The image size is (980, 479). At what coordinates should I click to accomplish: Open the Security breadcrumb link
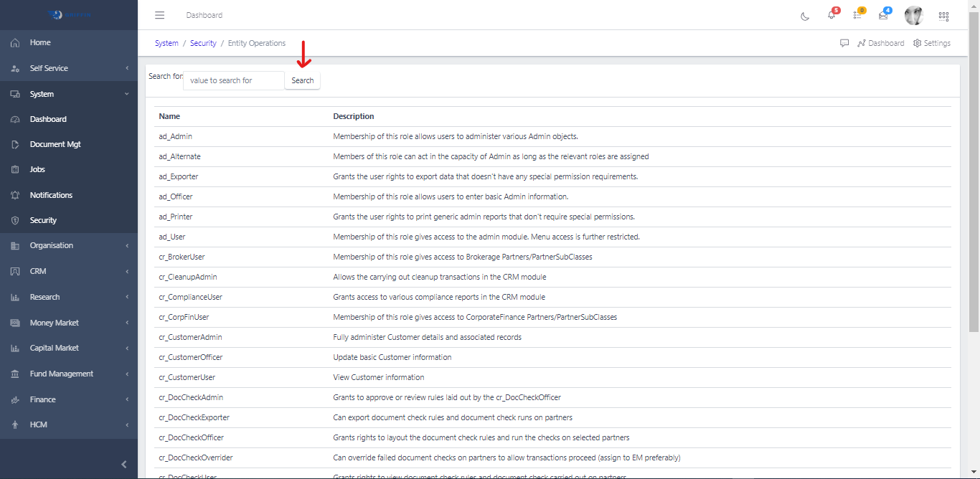203,43
